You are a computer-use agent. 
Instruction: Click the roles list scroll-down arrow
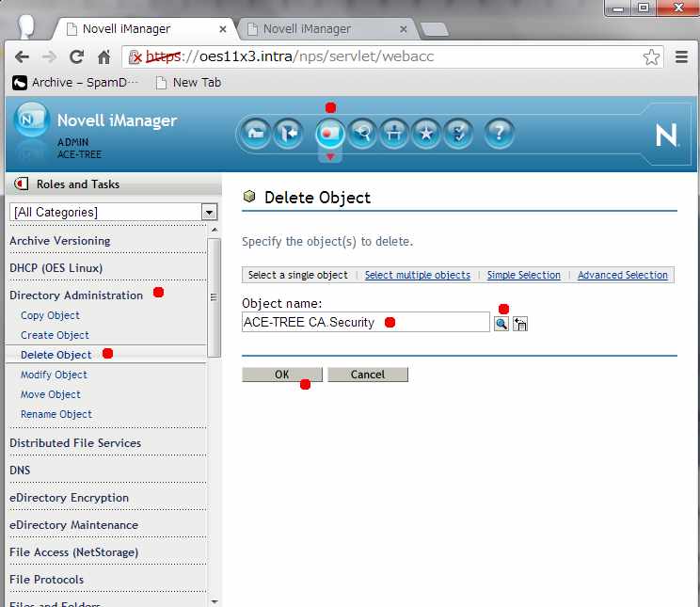tap(215, 601)
